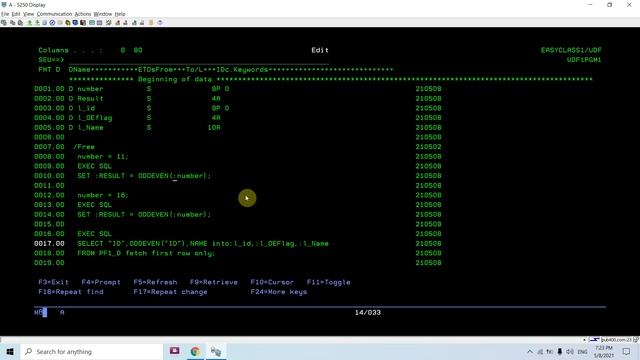This screenshot has width=640, height=360.
Task: Open Chrome from the taskbar
Action: tap(195, 351)
